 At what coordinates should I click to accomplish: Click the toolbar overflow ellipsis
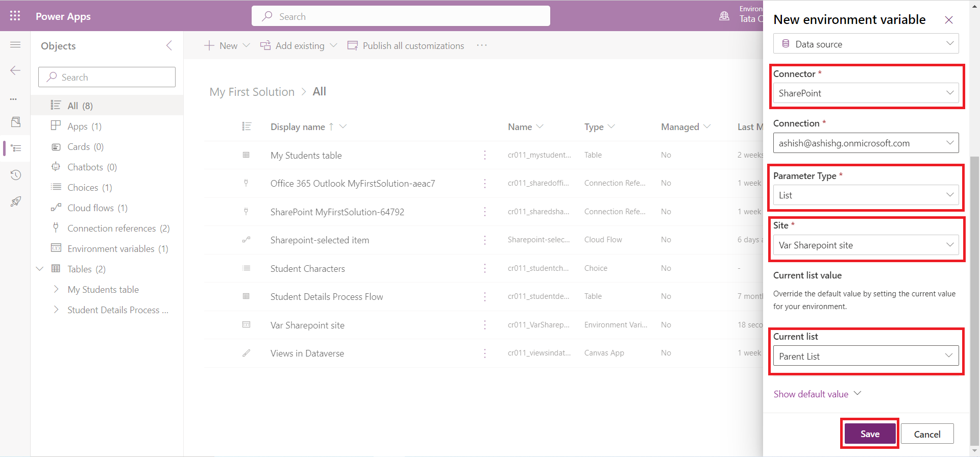(481, 45)
